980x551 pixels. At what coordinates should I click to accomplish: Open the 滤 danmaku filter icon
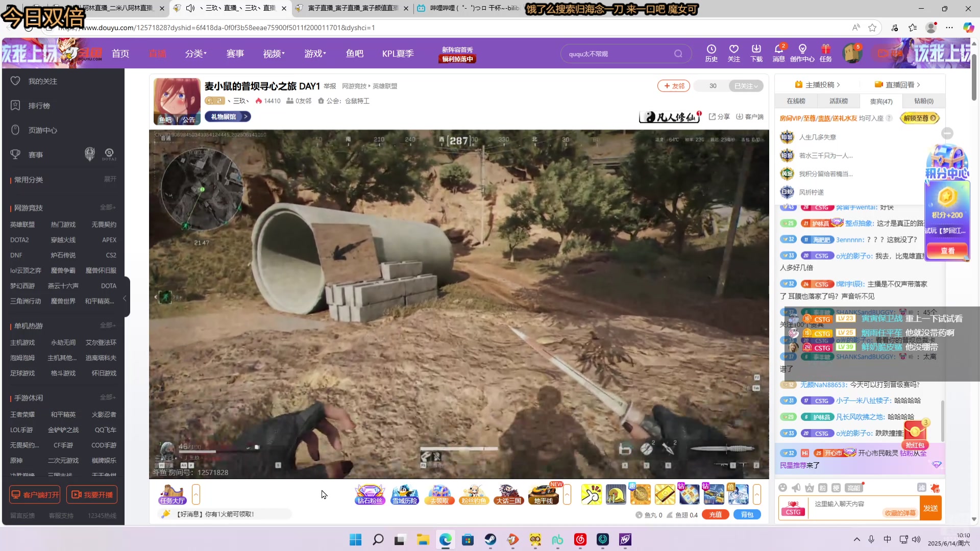tap(921, 488)
